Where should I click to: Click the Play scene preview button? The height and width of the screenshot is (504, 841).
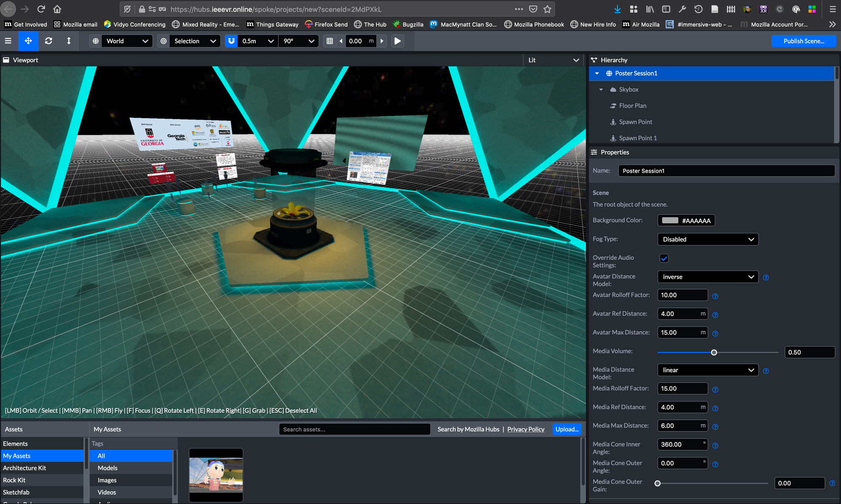tap(397, 41)
